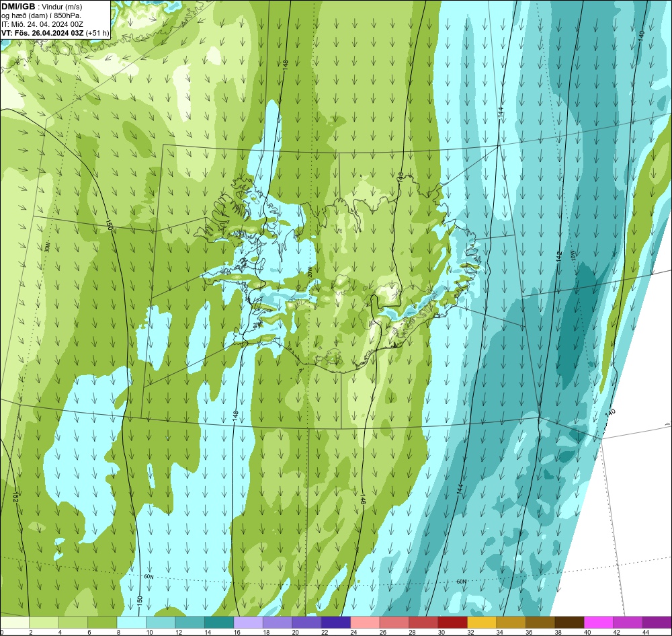Click the '30W' longitude label

click(x=47, y=247)
